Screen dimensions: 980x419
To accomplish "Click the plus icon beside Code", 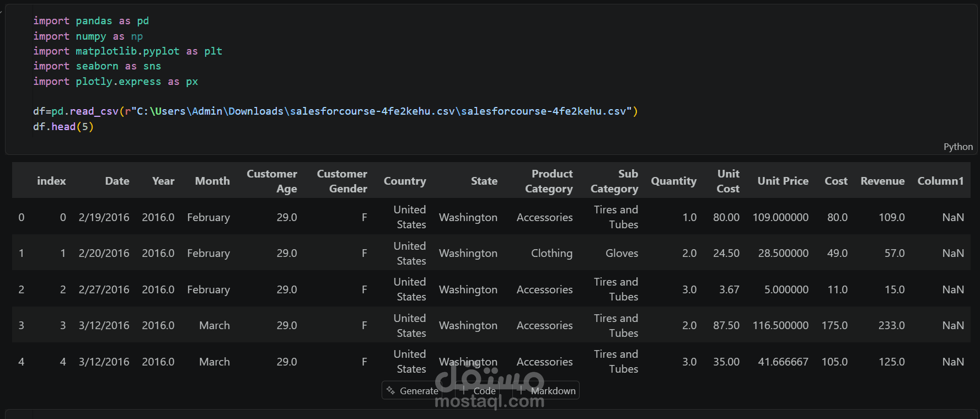I will pos(464,390).
